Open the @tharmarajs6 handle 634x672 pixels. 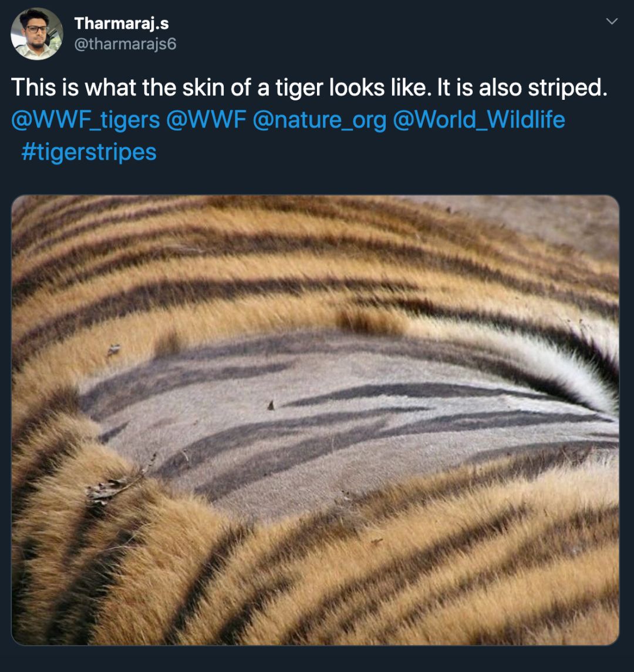point(125,43)
